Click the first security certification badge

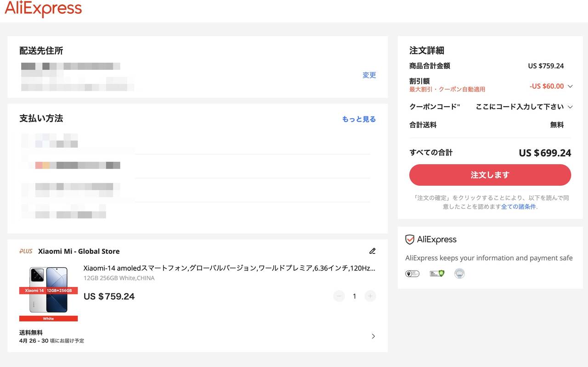(412, 274)
